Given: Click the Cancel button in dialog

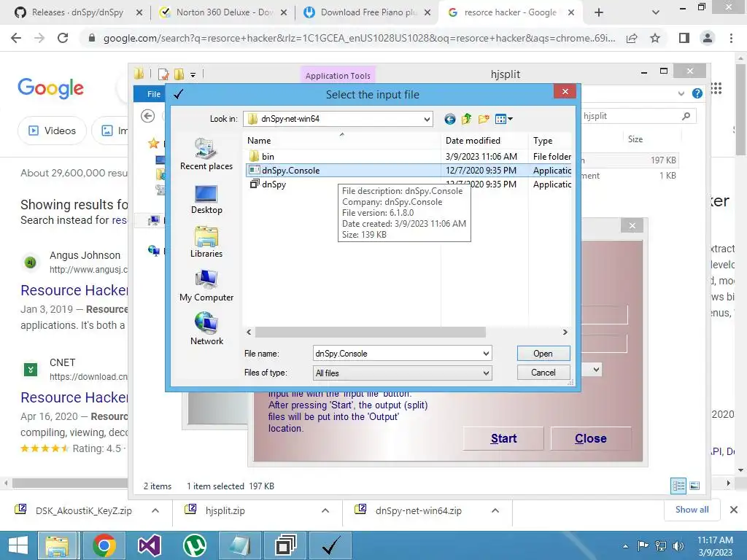Looking at the screenshot, I should pyautogui.click(x=543, y=373).
